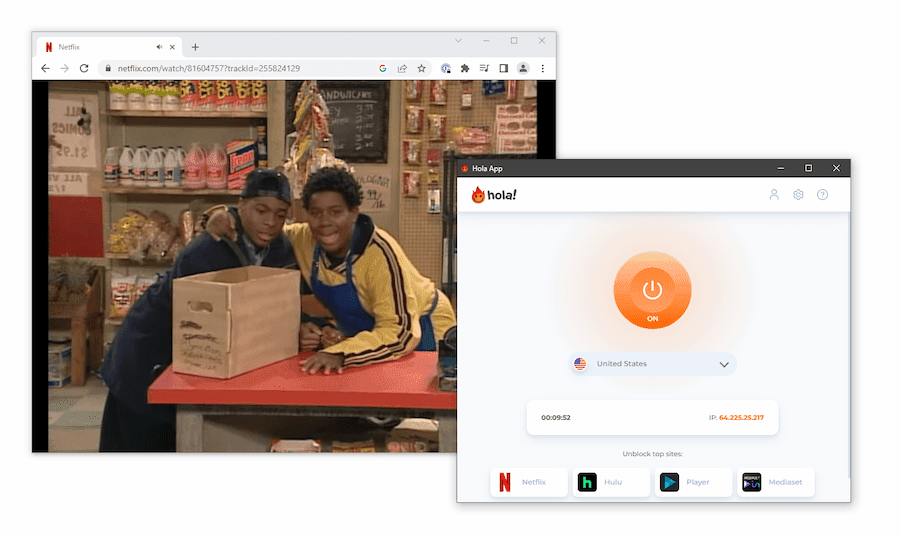
Task: Bookmark this page with the star
Action: coord(422,68)
